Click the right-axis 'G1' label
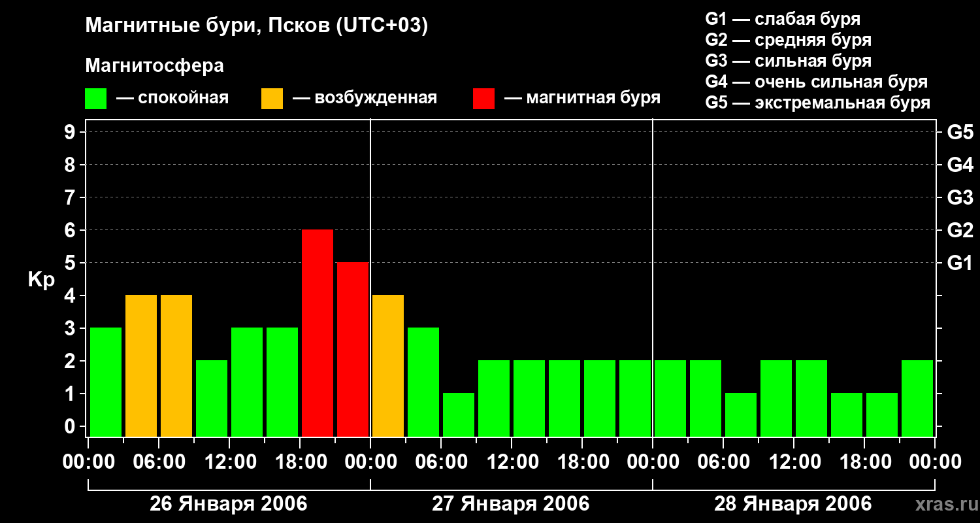The image size is (980, 523). coord(960,263)
